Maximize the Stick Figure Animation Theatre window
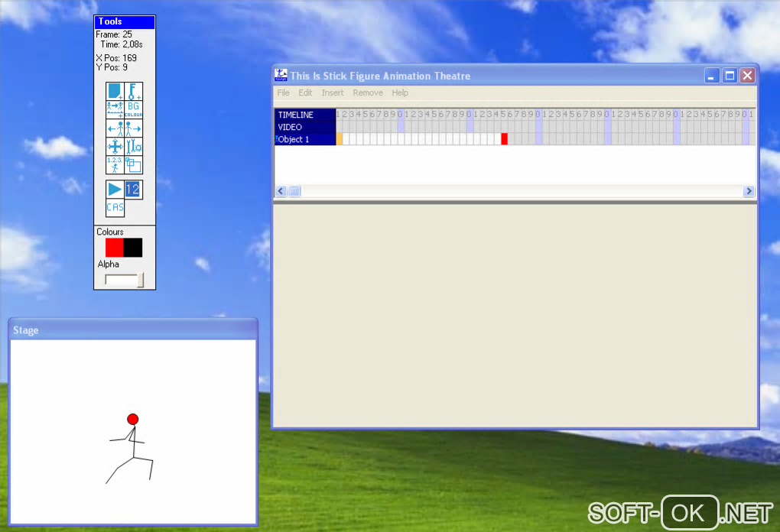Image resolution: width=780 pixels, height=532 pixels. point(730,76)
